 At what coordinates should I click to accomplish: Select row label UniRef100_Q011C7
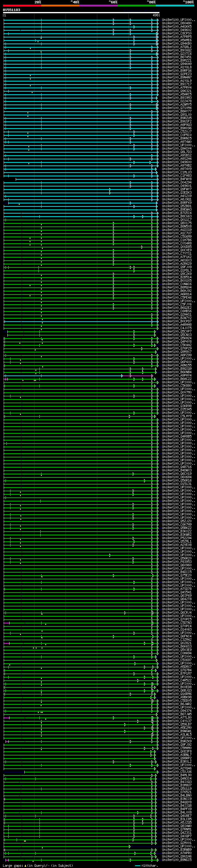(177, 220)
